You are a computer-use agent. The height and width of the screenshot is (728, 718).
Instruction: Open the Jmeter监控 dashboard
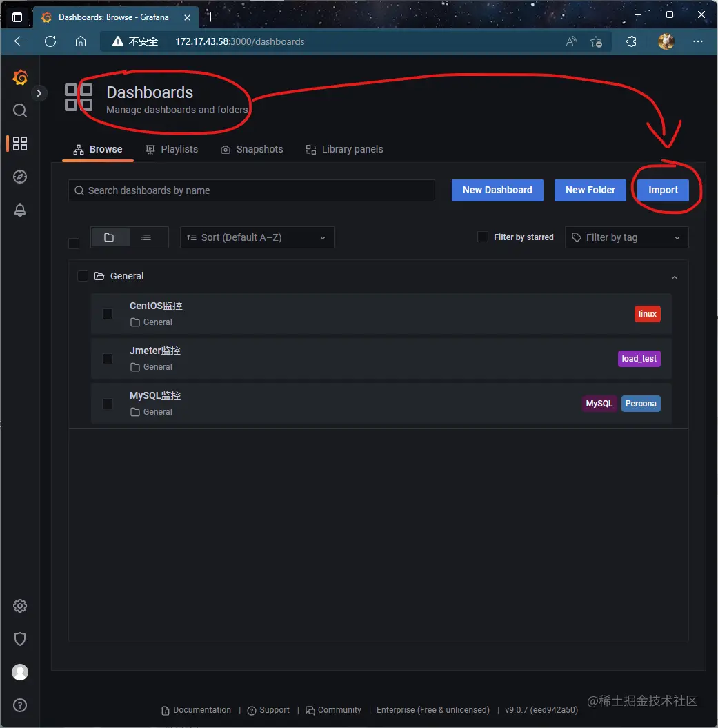[x=155, y=351]
